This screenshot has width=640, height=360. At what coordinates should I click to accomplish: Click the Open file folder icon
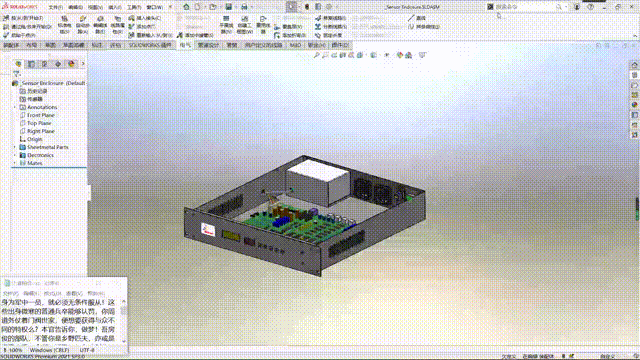[x=213, y=7]
